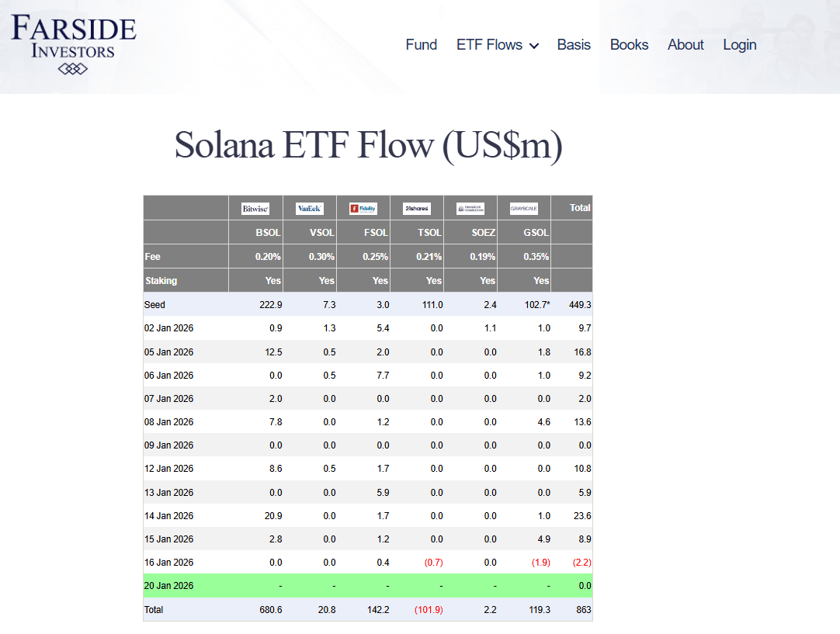This screenshot has height=634, width=840.
Task: Click the Login link
Action: coord(739,45)
